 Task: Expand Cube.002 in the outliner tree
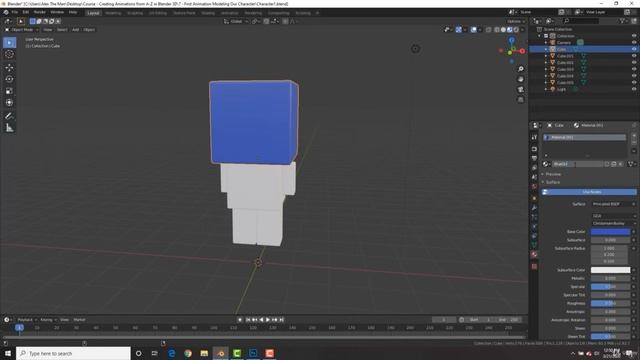tap(546, 63)
